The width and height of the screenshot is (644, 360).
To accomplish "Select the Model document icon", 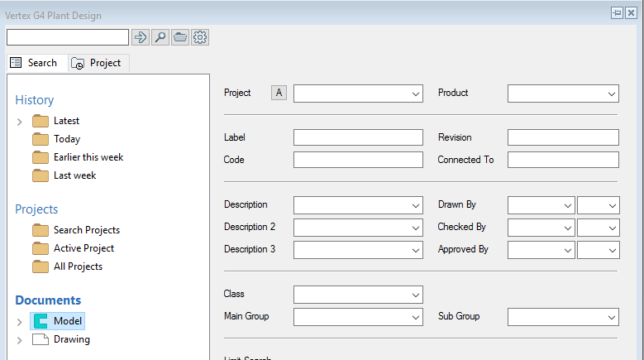I will click(41, 321).
